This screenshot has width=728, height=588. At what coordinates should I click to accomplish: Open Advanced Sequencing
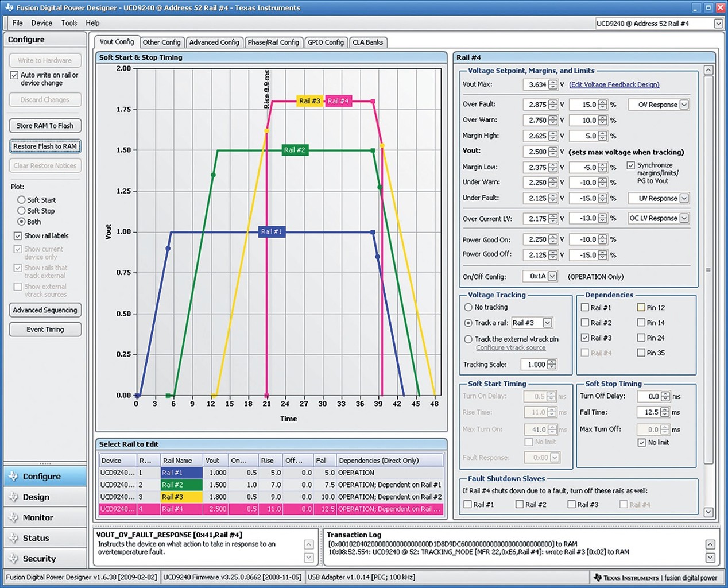point(45,310)
